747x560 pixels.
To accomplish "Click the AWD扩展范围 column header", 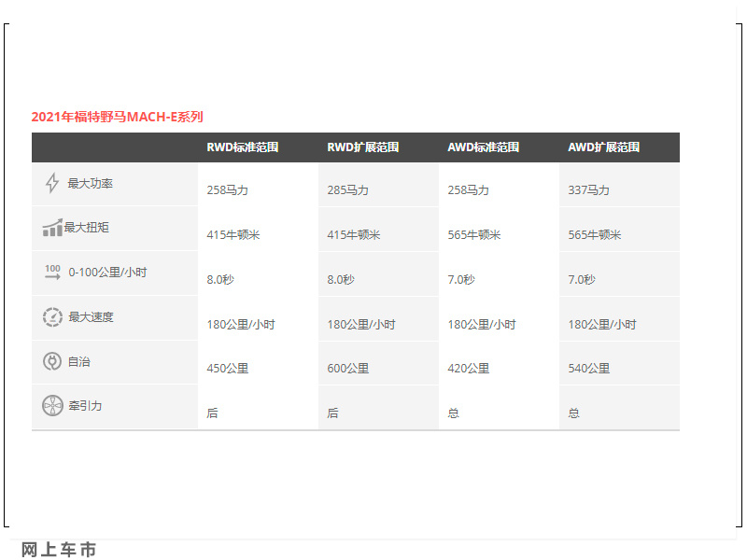I will [603, 147].
